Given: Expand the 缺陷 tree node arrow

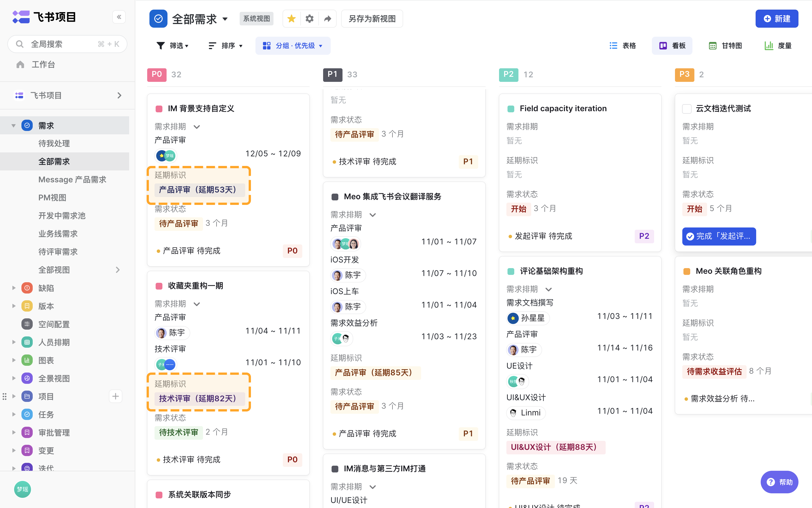Looking at the screenshot, I should pos(14,288).
